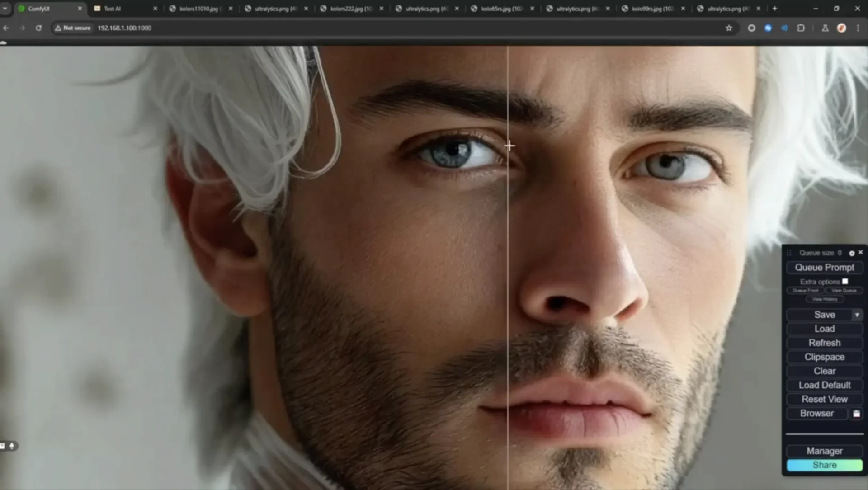Open the ComfyUI Manager
This screenshot has height=490, width=868.
(x=824, y=451)
